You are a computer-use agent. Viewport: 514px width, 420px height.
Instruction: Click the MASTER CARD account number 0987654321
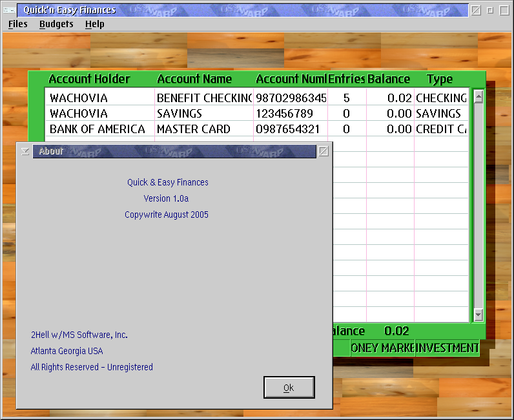click(287, 129)
